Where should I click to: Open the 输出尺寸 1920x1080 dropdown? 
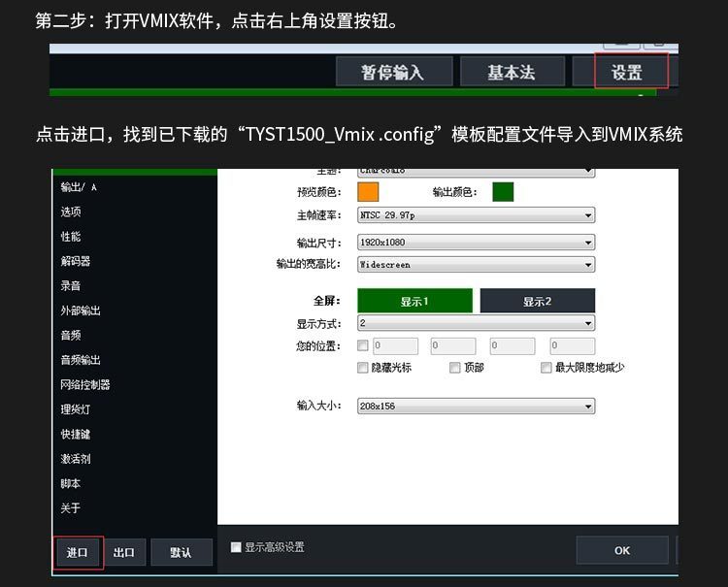pyautogui.click(x=476, y=243)
